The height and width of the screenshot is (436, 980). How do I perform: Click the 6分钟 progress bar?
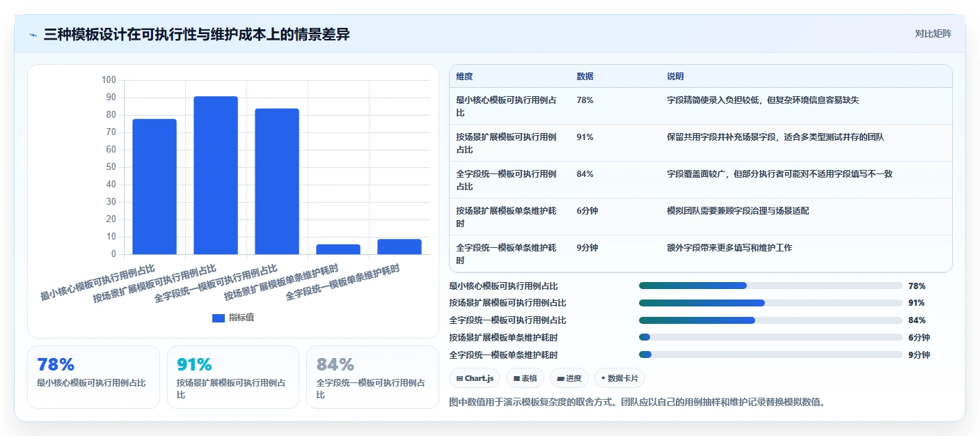point(770,337)
